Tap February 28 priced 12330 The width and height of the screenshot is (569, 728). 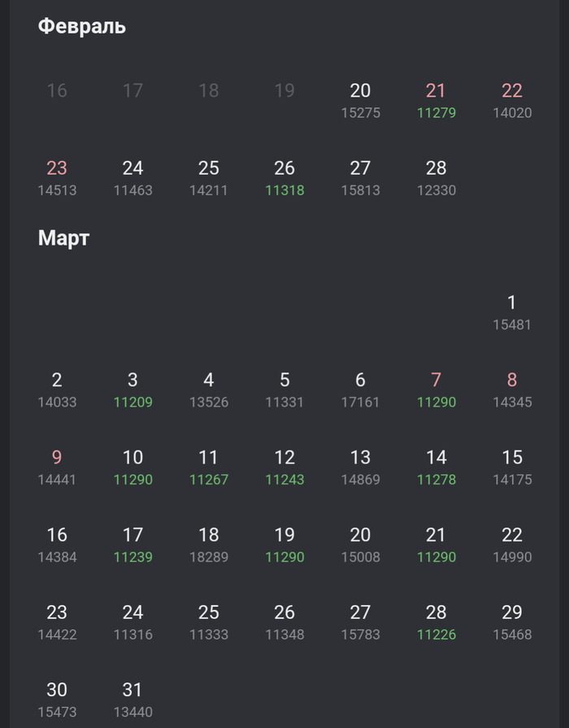436,178
